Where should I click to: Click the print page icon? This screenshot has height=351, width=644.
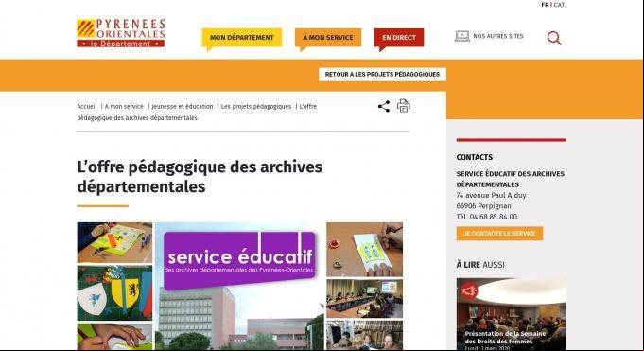tap(403, 106)
